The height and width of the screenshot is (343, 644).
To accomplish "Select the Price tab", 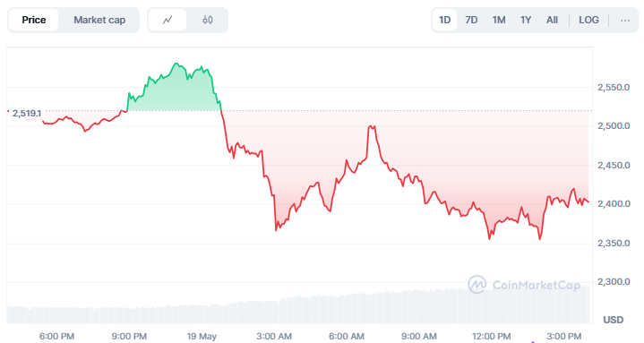I will coord(34,20).
